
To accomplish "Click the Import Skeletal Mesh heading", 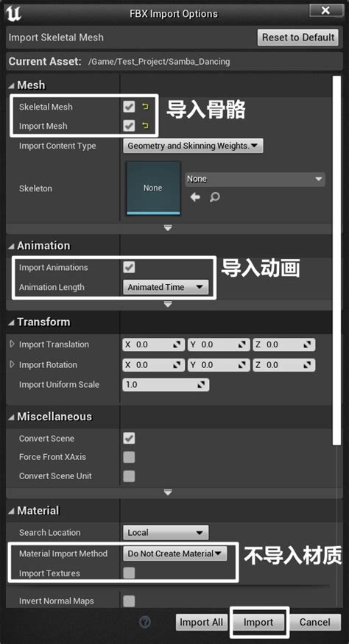I will [x=56, y=38].
